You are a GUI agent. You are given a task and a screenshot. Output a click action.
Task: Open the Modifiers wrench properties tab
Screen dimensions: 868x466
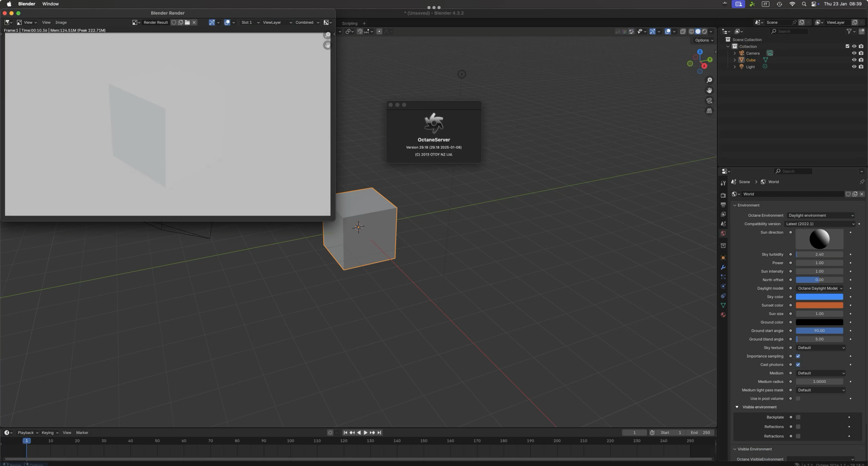(x=723, y=268)
